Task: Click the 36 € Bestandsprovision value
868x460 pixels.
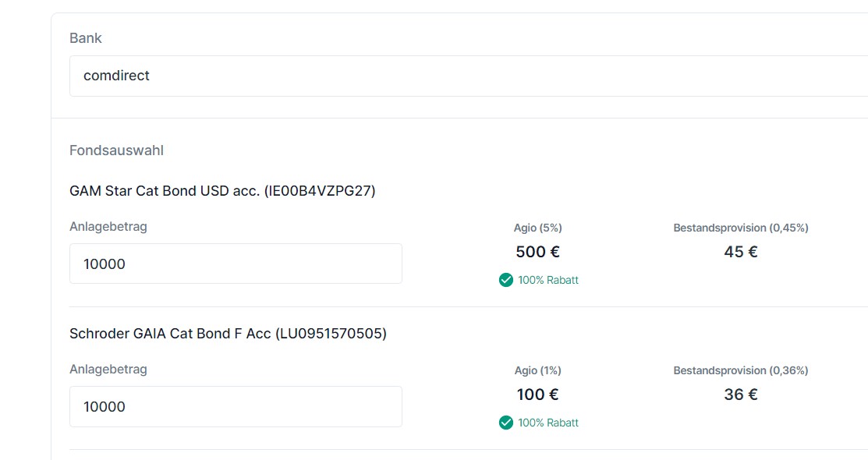Action: 741,395
